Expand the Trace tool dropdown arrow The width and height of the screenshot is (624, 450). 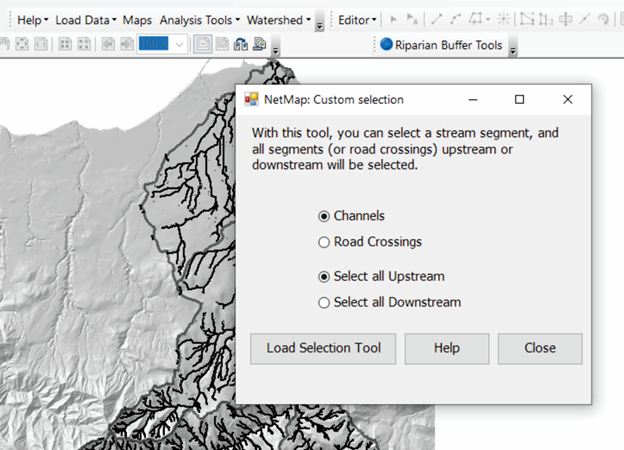pos(488,19)
